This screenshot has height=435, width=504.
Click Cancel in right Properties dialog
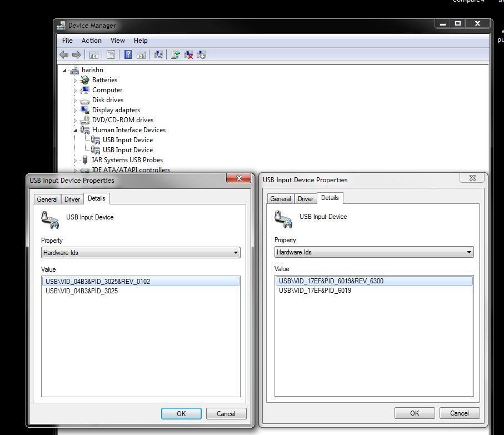click(x=460, y=413)
